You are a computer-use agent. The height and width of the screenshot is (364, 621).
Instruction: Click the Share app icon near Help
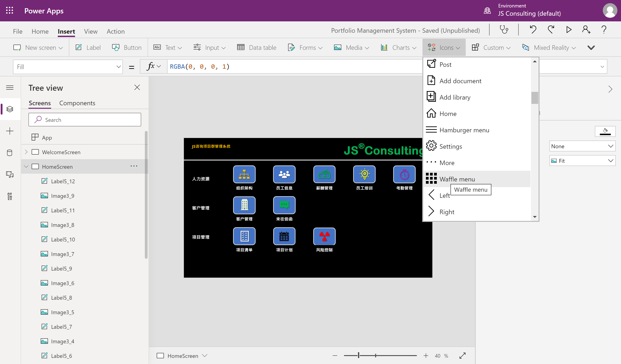pos(586,30)
